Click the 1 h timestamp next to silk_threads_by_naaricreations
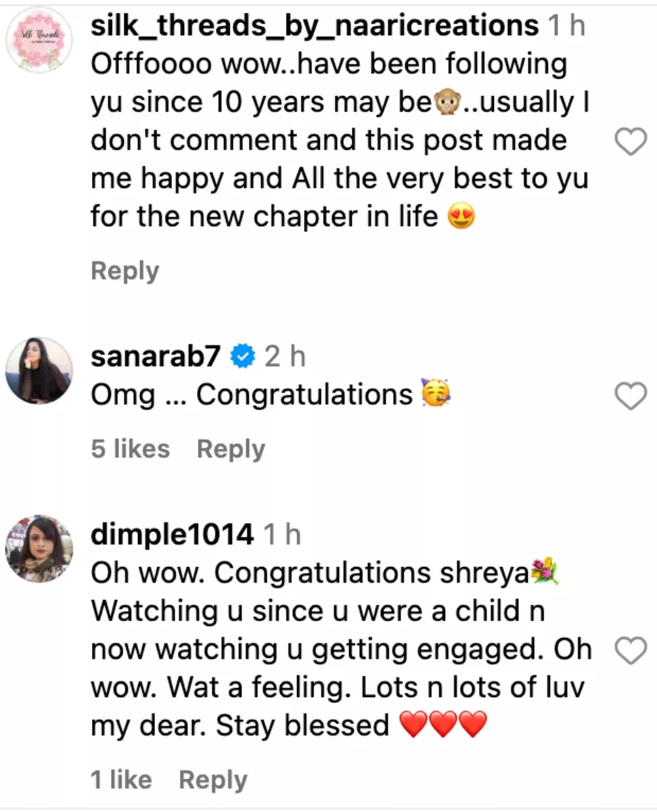Image resolution: width=657 pixels, height=812 pixels. 566,26
